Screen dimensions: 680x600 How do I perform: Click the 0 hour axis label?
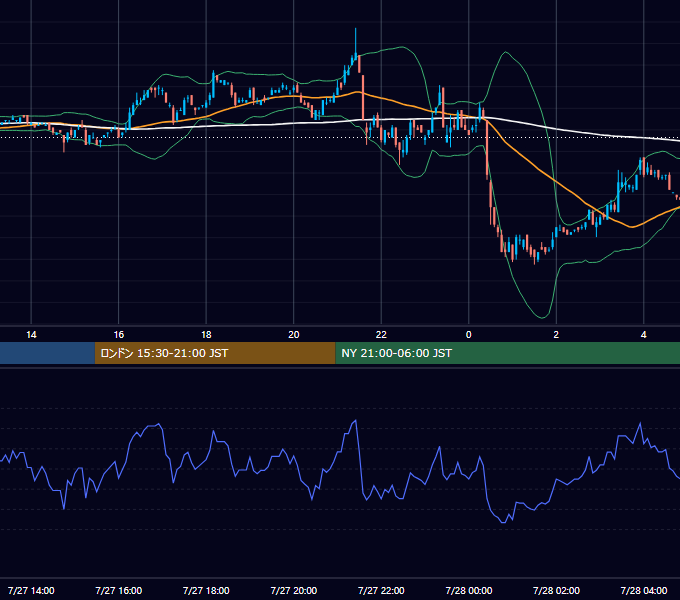click(x=468, y=335)
